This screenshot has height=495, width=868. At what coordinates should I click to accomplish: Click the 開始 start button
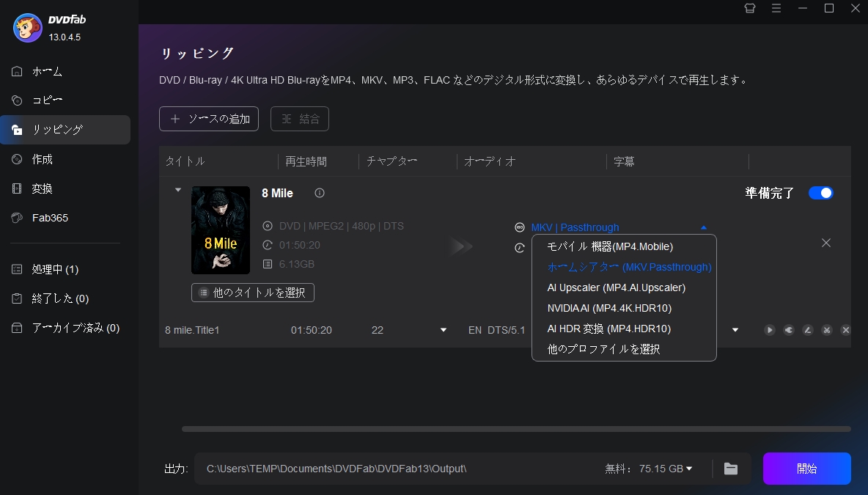[806, 469]
